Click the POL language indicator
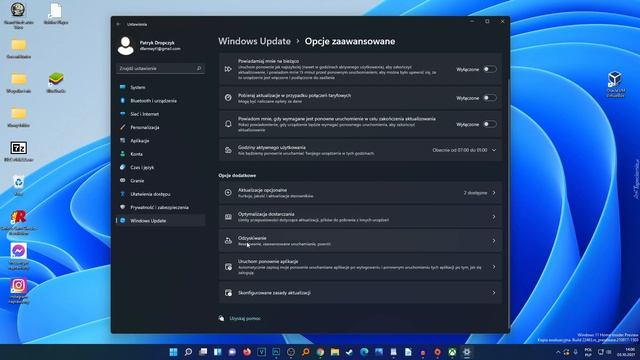The image size is (640, 360). point(588,352)
